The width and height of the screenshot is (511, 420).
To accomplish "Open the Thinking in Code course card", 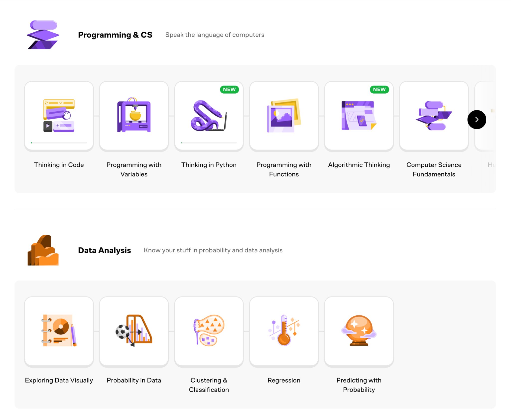I will 59,116.
